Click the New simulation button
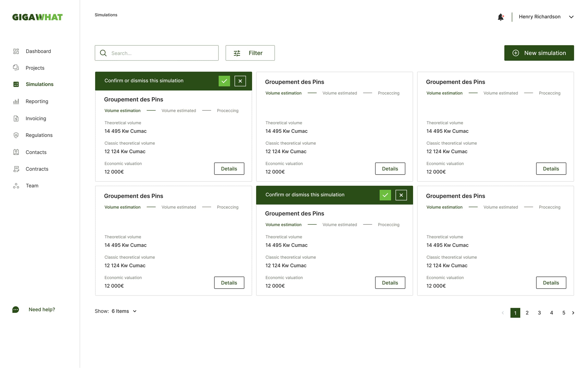The image size is (588, 368). click(x=539, y=53)
